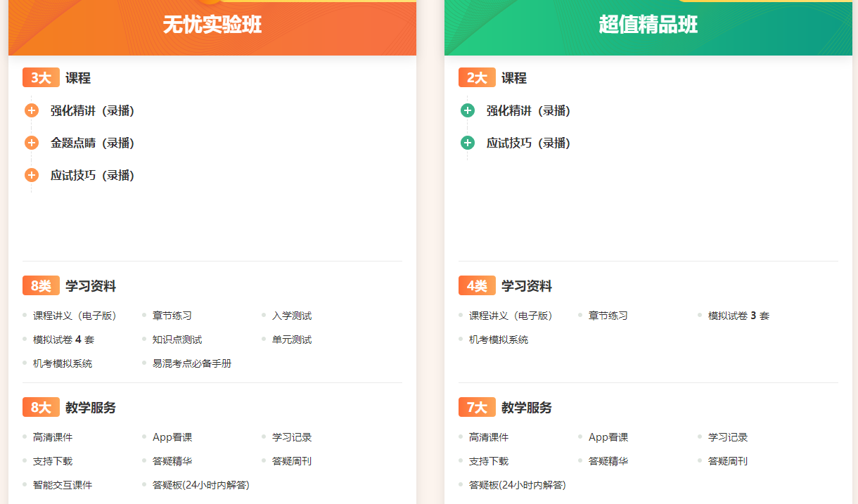The image size is (858, 504).
Task: Click 模拟试卷 3 套 in 超值精品班
Action: pyautogui.click(x=738, y=316)
